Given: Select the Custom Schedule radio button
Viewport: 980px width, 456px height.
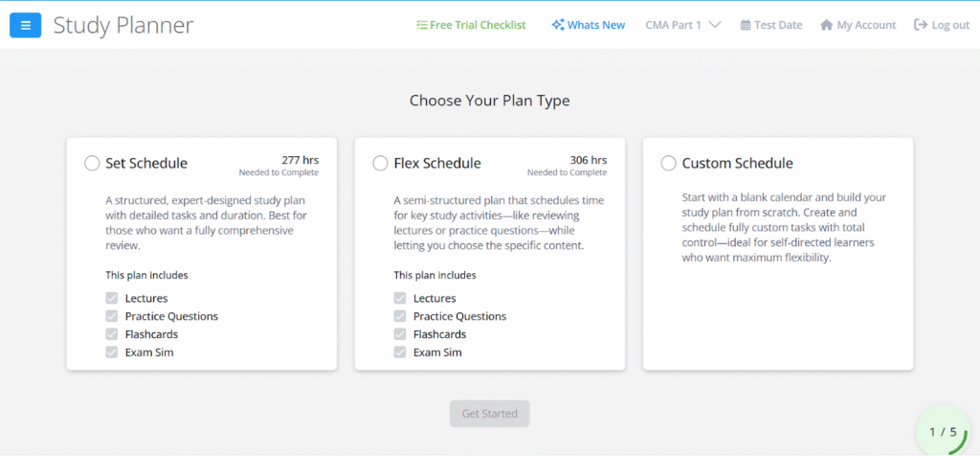Looking at the screenshot, I should click(x=669, y=163).
